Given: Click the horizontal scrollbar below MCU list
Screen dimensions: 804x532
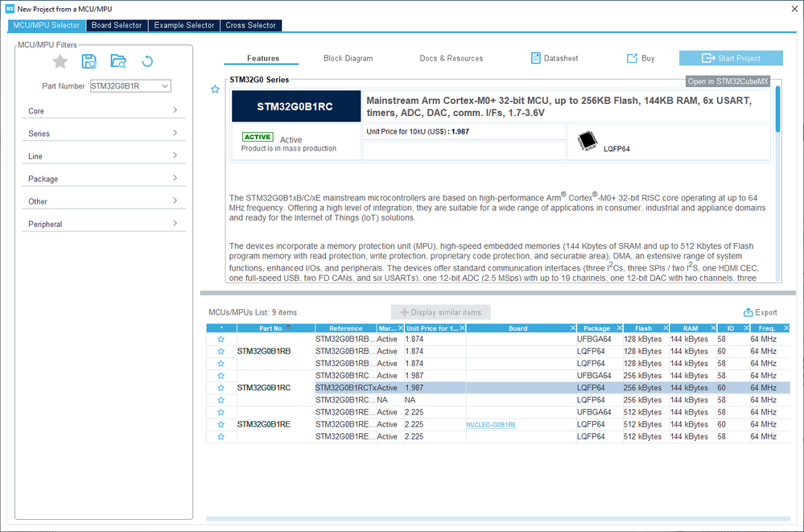Looking at the screenshot, I should pyautogui.click(x=497, y=518).
